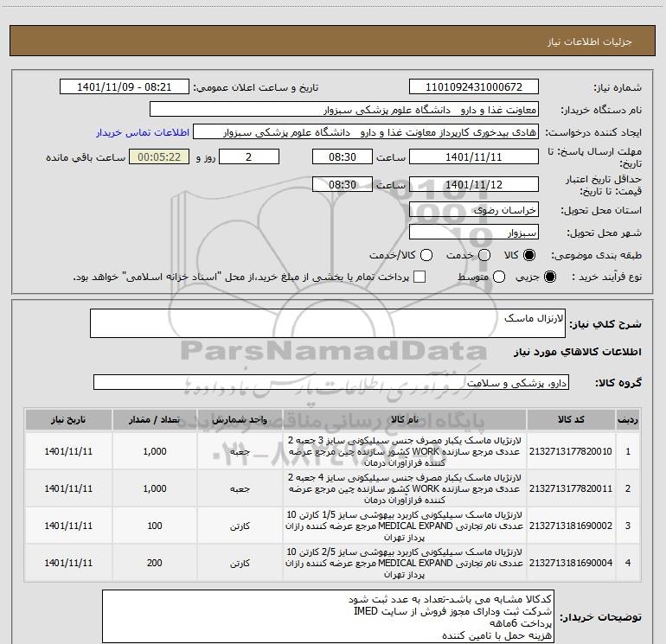Click the row 2 product name, سایز 4

(405, 488)
